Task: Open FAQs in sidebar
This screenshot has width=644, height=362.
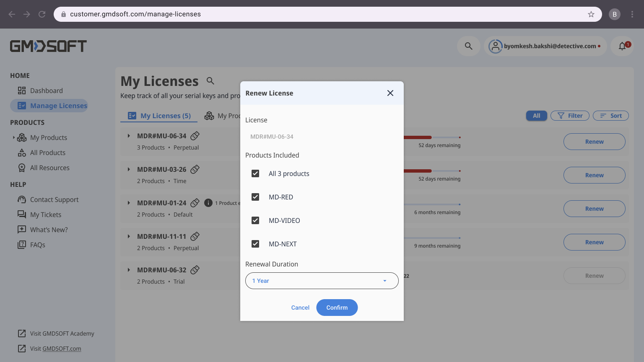Action: coord(31,245)
